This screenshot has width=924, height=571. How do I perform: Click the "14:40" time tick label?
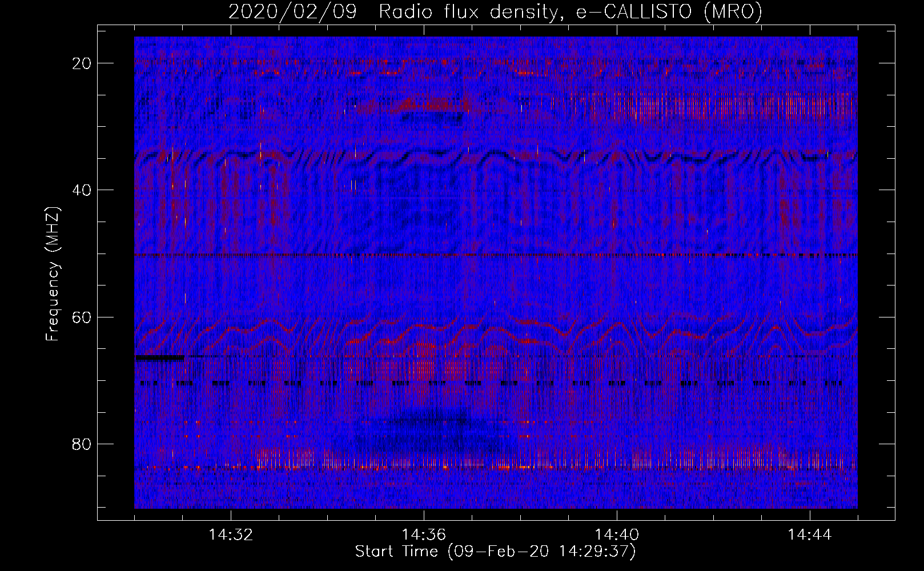click(x=617, y=535)
